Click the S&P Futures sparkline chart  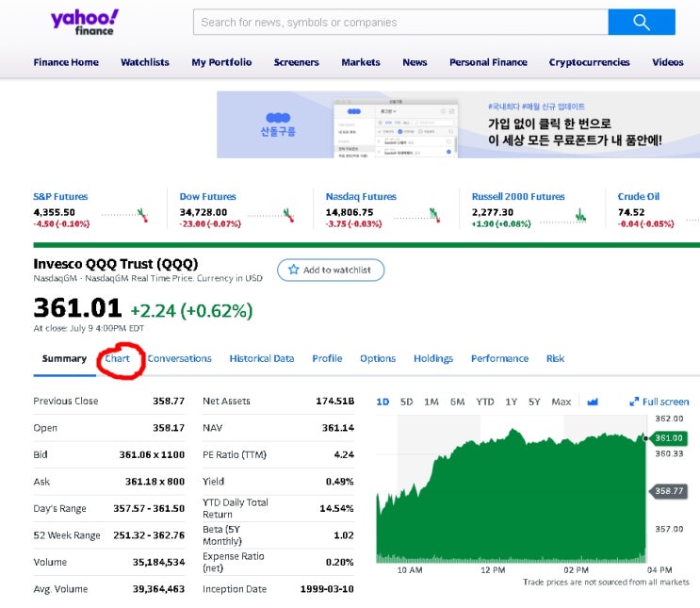click(x=125, y=215)
